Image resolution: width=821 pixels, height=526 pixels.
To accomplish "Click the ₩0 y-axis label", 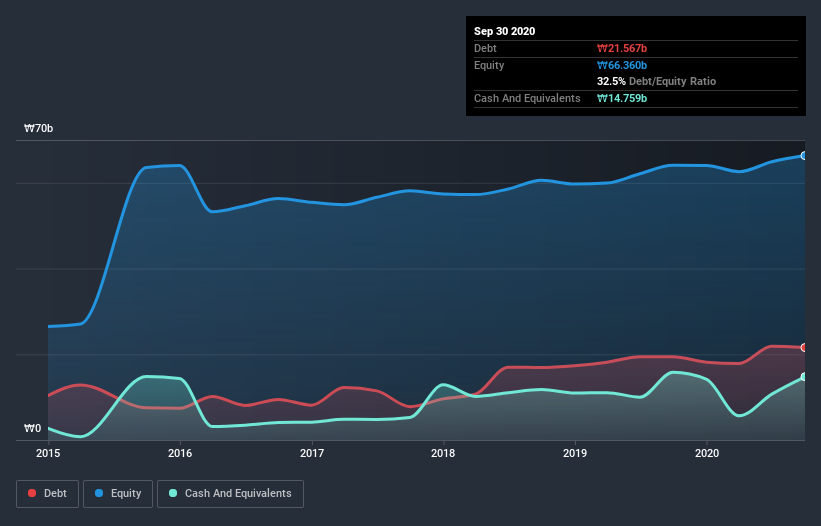I will (32, 429).
